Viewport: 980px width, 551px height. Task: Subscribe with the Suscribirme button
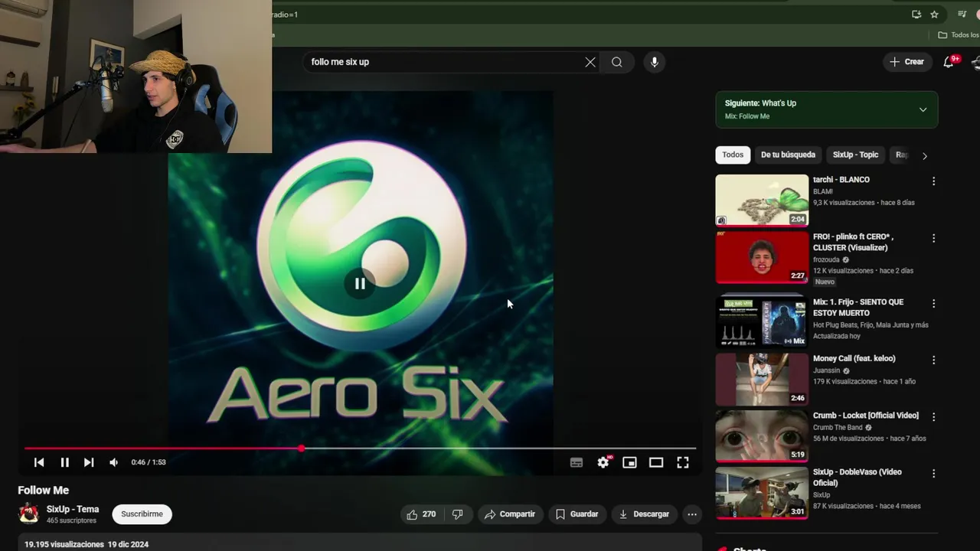(x=142, y=514)
